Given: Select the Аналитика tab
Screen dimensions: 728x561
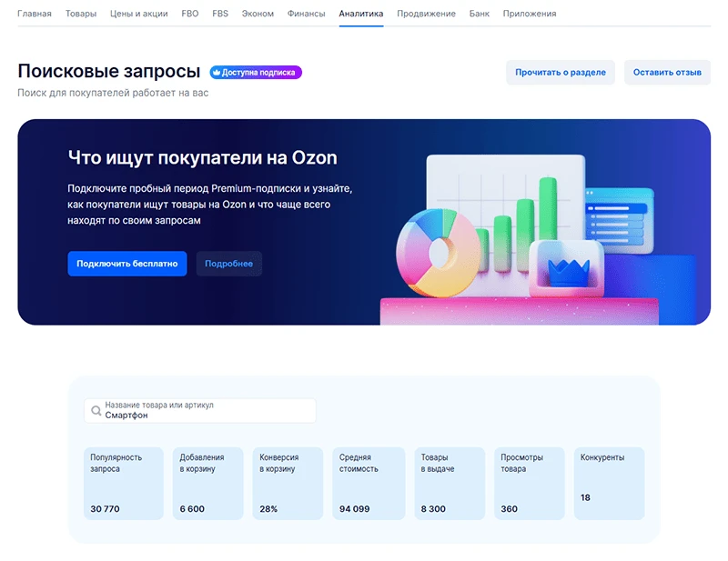Looking at the screenshot, I should (x=361, y=14).
